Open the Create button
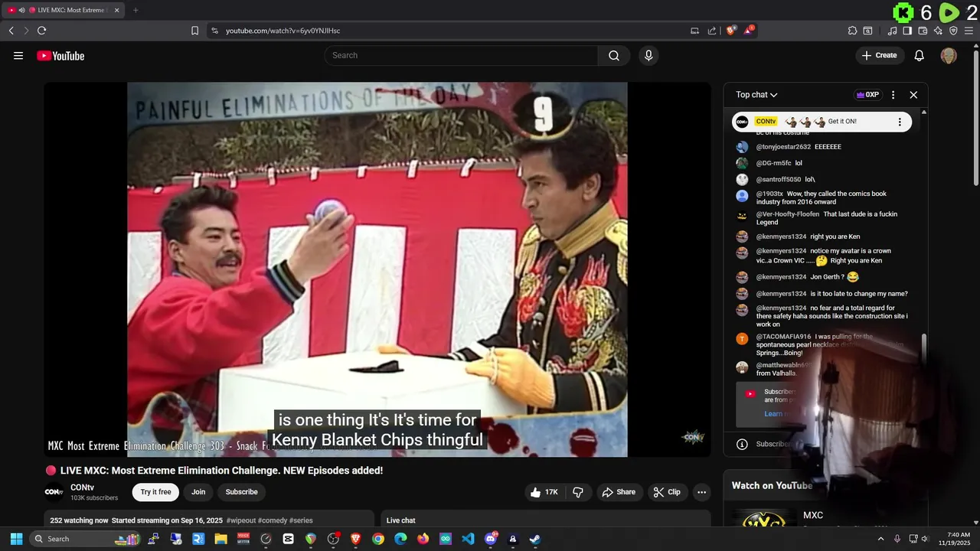The image size is (980, 551). click(879, 55)
